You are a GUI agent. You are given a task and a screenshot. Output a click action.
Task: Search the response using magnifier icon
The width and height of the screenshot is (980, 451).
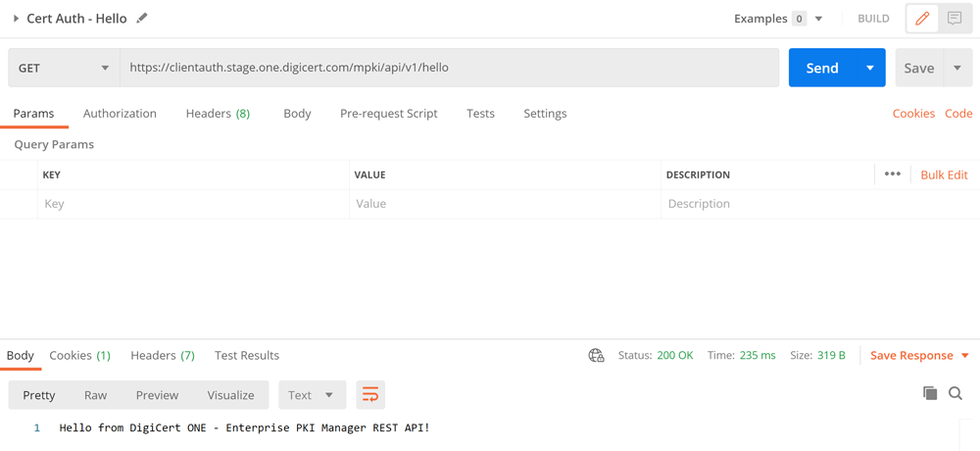tap(955, 394)
